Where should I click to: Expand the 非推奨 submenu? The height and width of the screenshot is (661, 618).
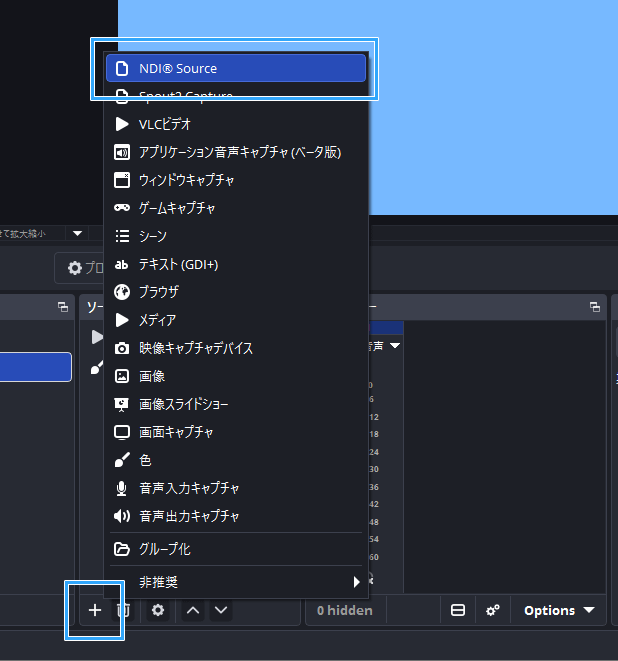(x=236, y=581)
